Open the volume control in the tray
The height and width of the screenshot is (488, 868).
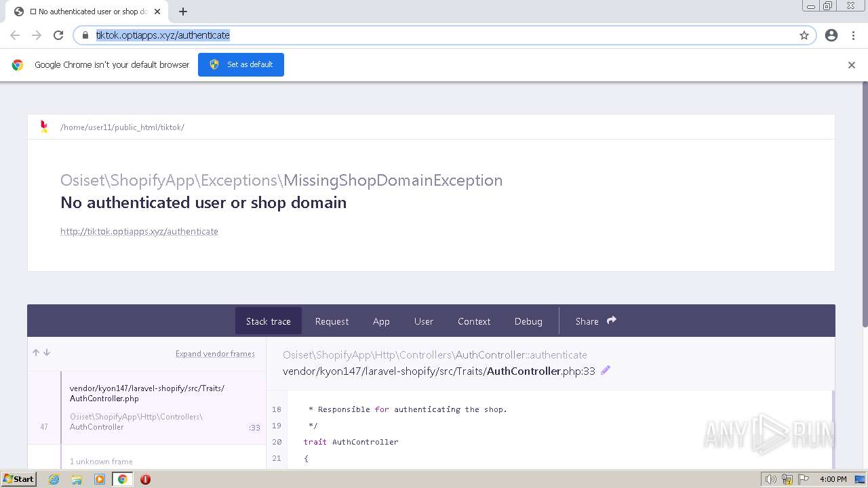pyautogui.click(x=771, y=479)
